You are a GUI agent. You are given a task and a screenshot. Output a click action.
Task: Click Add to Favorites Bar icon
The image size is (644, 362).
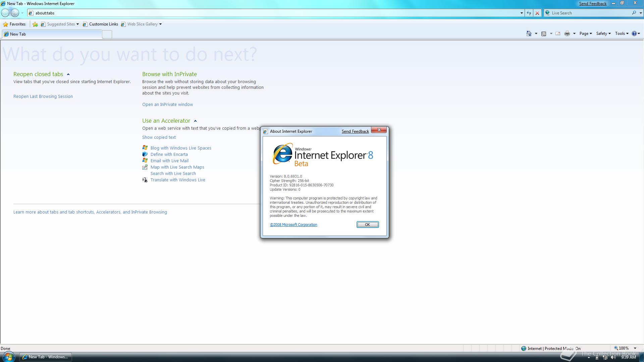click(x=35, y=24)
